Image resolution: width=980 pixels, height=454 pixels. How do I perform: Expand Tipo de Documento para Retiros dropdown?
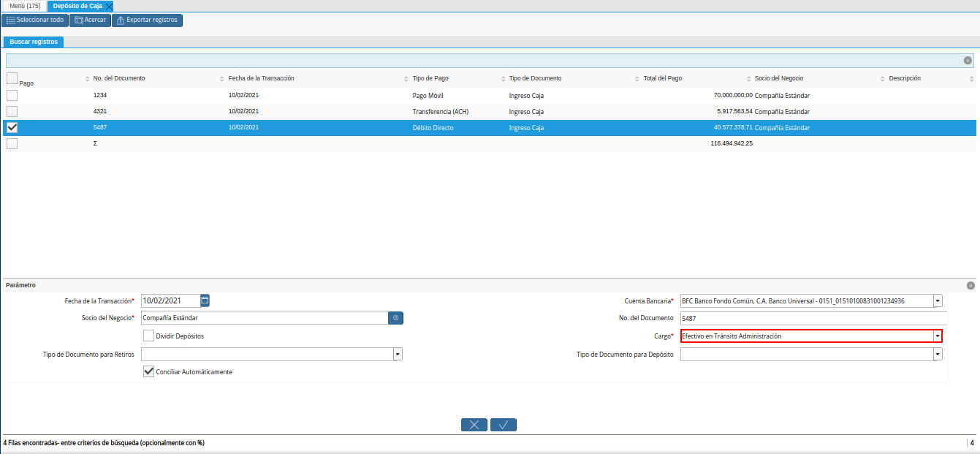click(398, 355)
